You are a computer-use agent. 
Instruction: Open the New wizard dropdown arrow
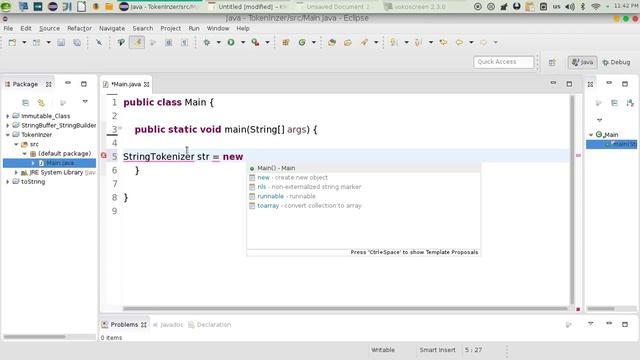click(24, 42)
